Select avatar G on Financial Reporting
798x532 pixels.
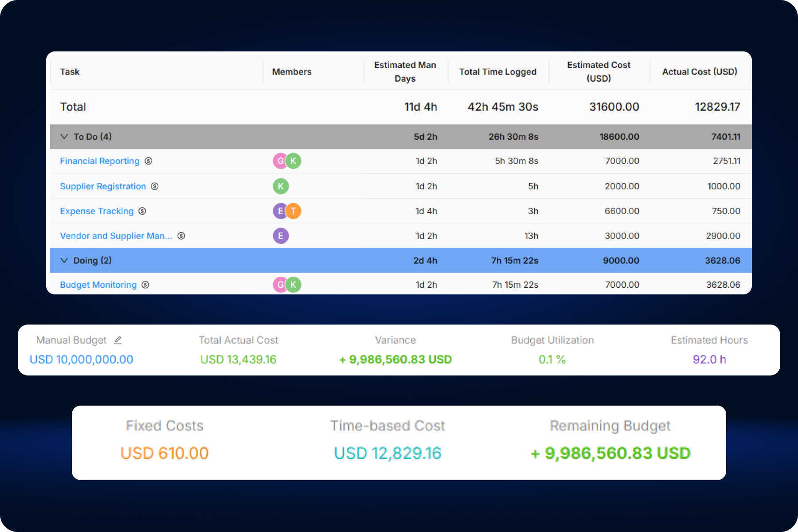(280, 161)
